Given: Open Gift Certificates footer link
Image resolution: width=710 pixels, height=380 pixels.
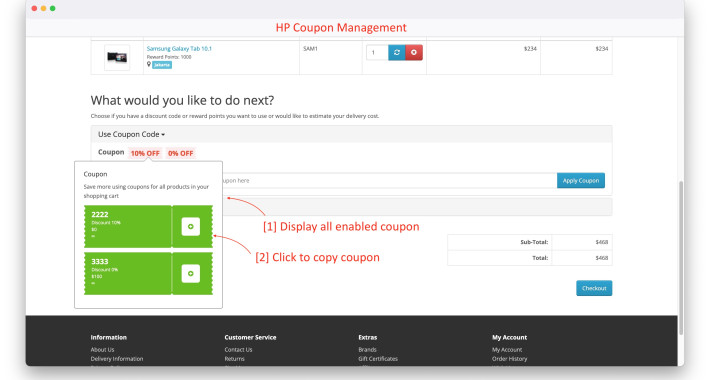Looking at the screenshot, I should [378, 359].
